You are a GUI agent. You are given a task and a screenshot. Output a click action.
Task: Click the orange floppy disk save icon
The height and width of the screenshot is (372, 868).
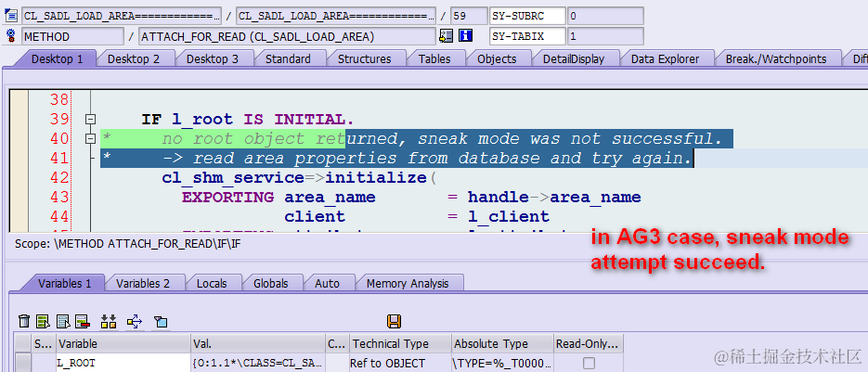point(395,321)
